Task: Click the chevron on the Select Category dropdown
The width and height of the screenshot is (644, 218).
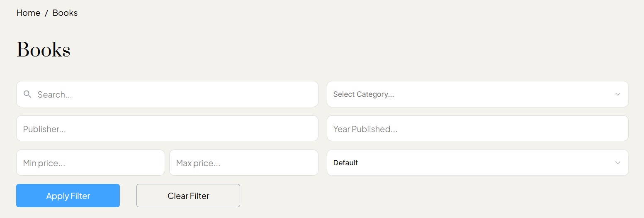Action: pos(617,94)
